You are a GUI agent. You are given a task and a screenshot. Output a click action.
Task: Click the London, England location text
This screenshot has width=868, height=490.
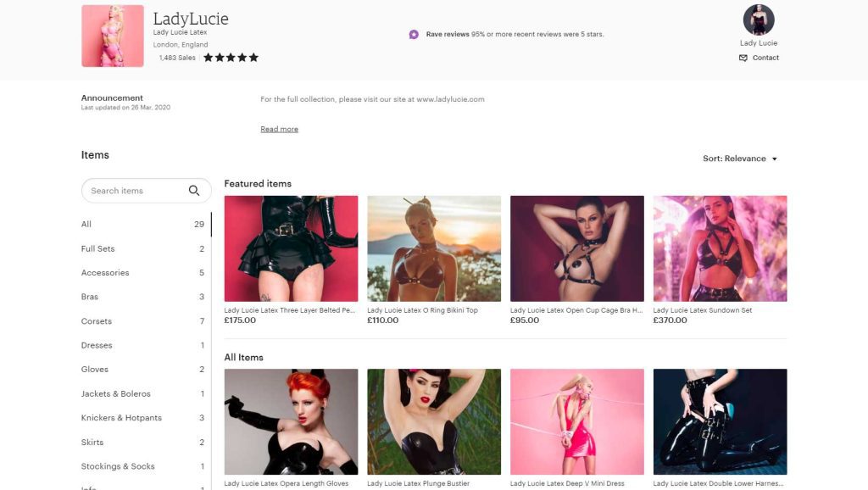(181, 45)
